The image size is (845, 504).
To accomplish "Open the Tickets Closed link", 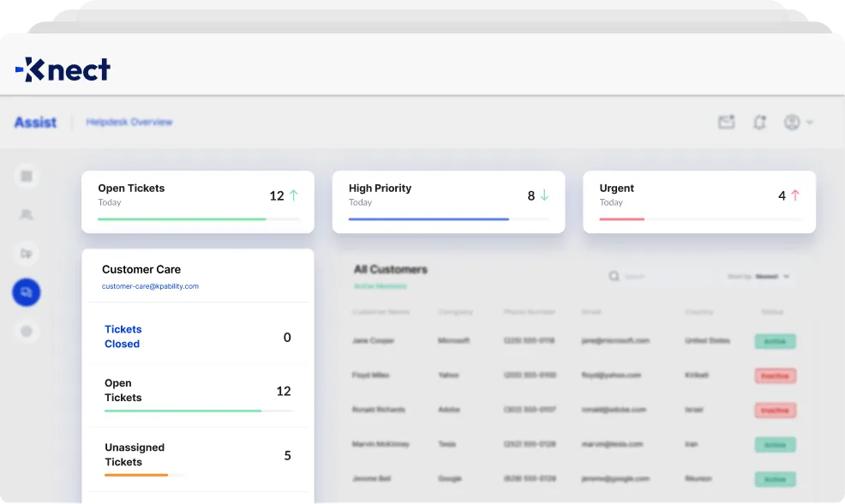I will pos(123,336).
